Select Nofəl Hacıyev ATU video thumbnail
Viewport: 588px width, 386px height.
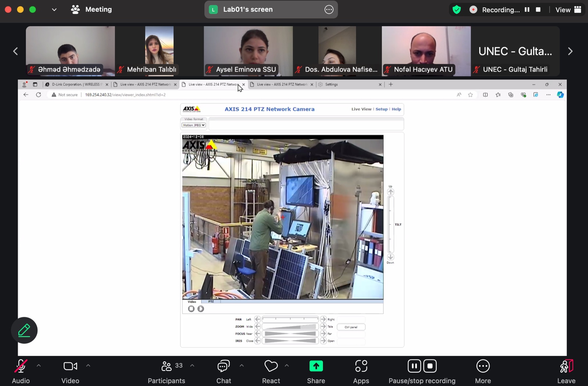pyautogui.click(x=426, y=51)
